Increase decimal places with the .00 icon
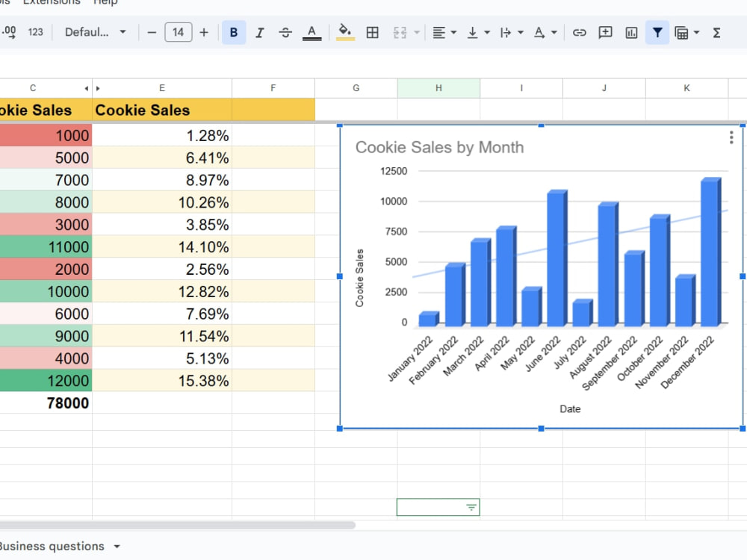747x560 pixels. [8, 32]
